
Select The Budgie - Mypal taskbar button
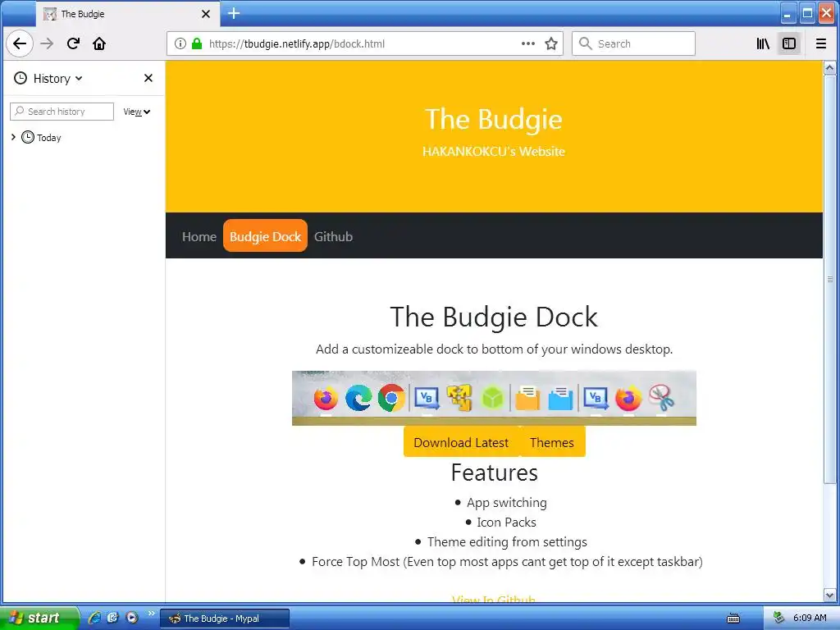(x=225, y=619)
